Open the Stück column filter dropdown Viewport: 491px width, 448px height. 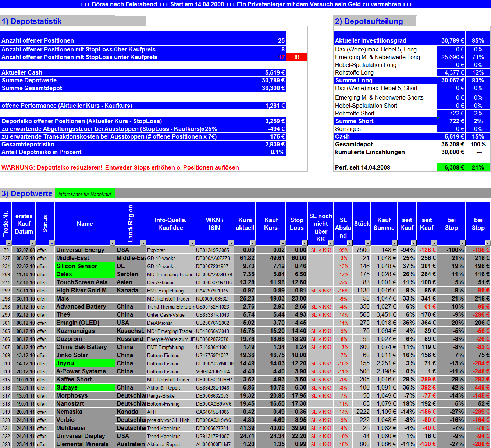367,243
